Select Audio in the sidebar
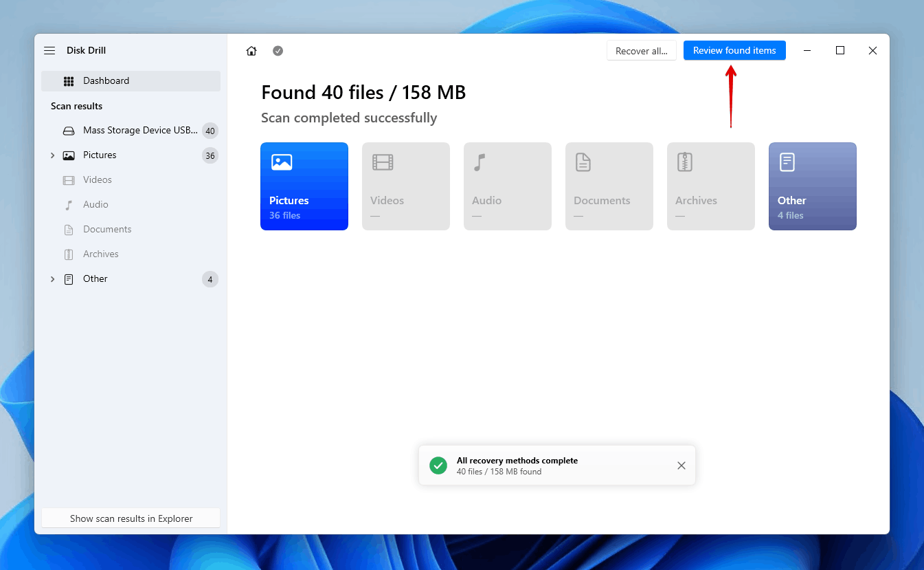 coord(95,205)
